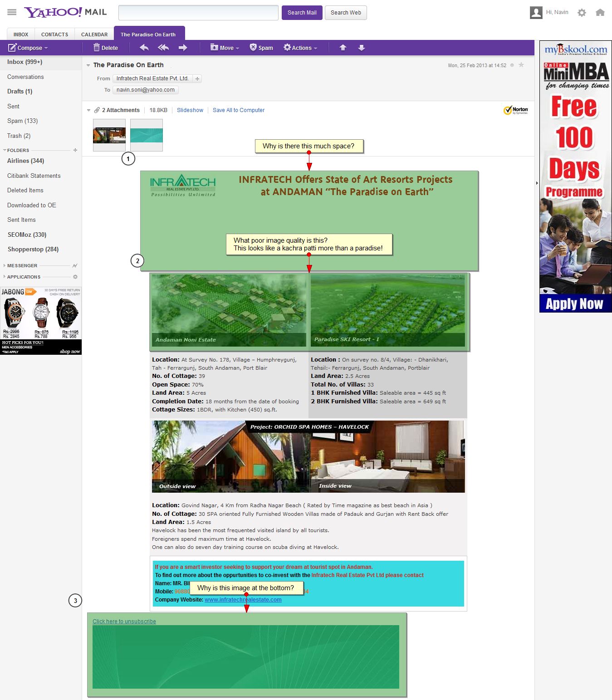Collapse the message header triangle beside the subject

(x=88, y=65)
